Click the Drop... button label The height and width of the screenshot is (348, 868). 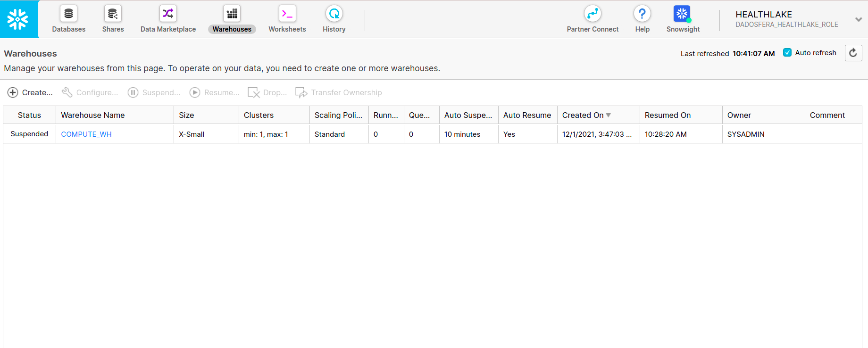275,92
